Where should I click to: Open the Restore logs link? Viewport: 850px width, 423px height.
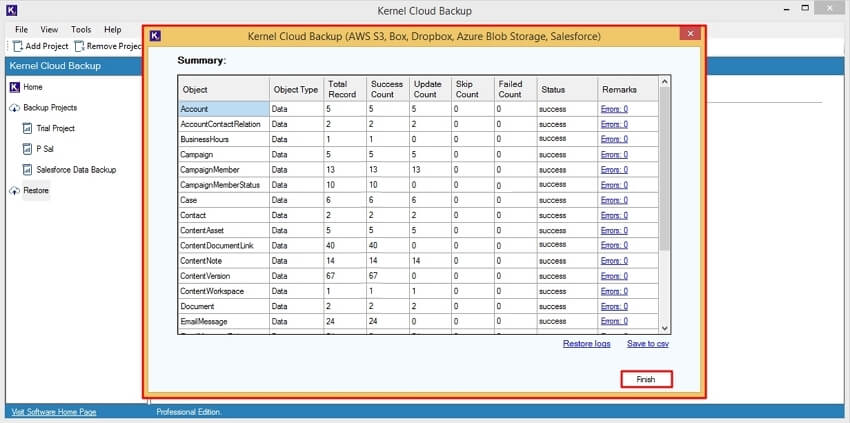pos(587,344)
